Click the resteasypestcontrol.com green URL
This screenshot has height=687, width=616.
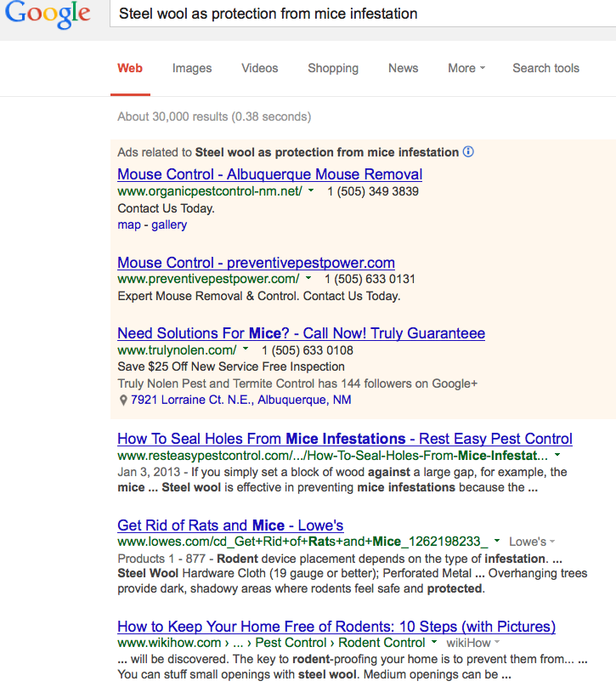[333, 456]
